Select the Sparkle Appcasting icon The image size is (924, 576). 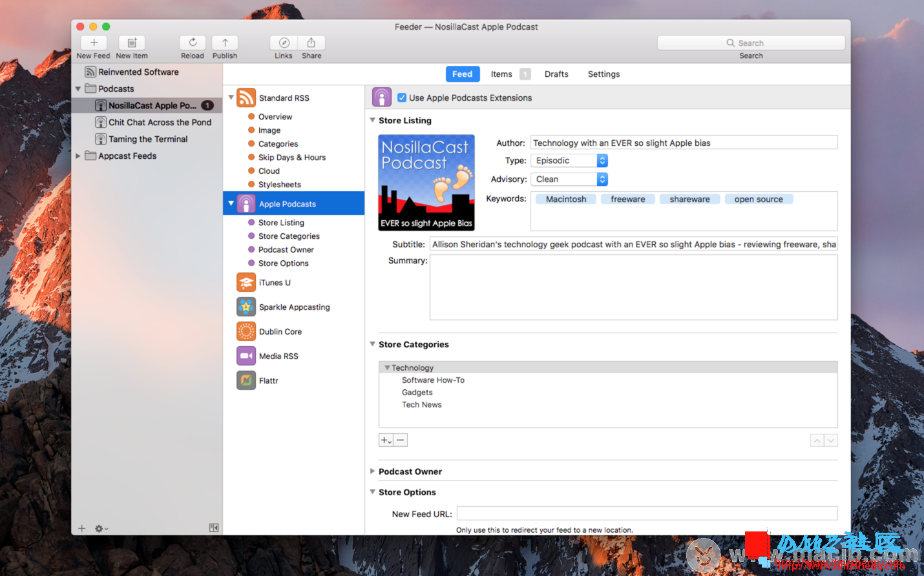[x=246, y=307]
